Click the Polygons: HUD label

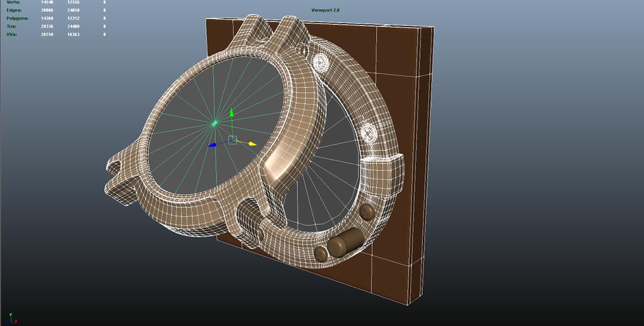(x=17, y=18)
